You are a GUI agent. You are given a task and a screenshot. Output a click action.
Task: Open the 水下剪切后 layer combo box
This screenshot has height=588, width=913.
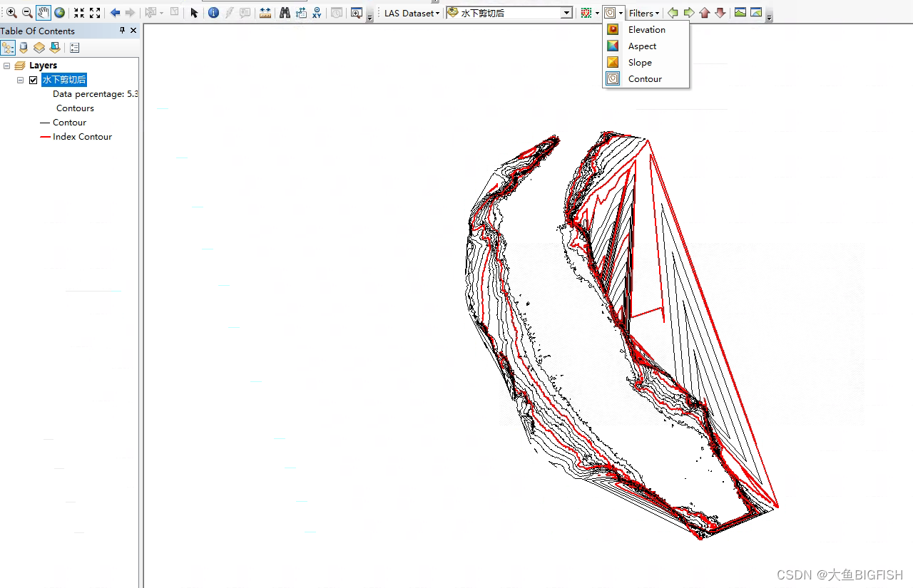pyautogui.click(x=566, y=12)
